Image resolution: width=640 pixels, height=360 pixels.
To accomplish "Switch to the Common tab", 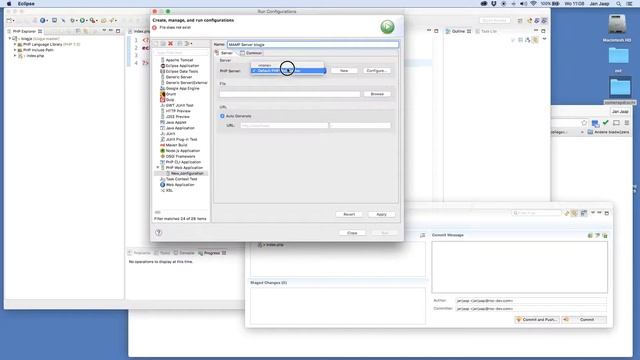I will point(251,53).
